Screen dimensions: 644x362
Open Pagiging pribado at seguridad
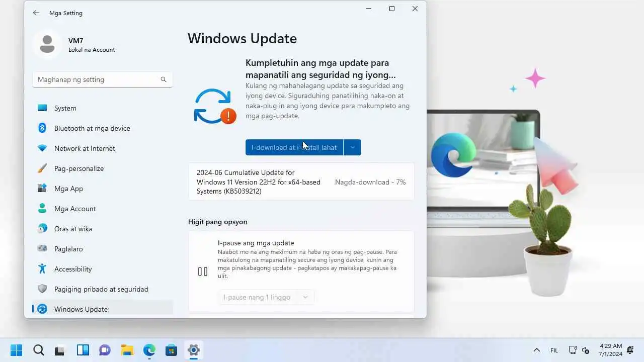103,289
